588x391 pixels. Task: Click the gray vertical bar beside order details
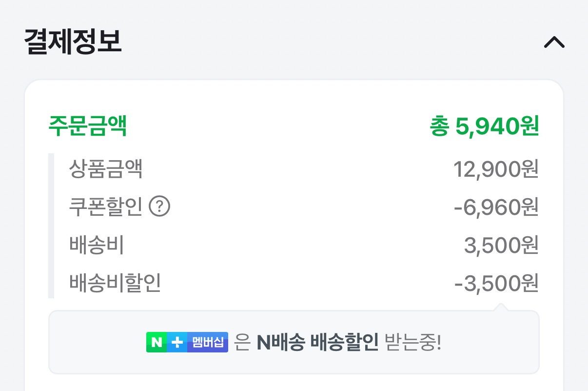tap(51, 226)
